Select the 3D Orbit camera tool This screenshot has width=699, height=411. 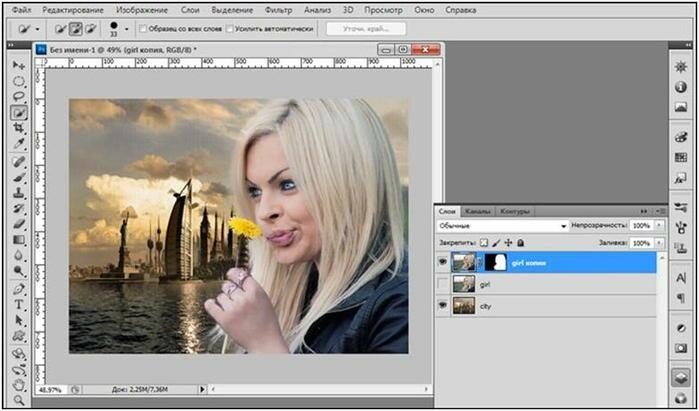pos(19,370)
